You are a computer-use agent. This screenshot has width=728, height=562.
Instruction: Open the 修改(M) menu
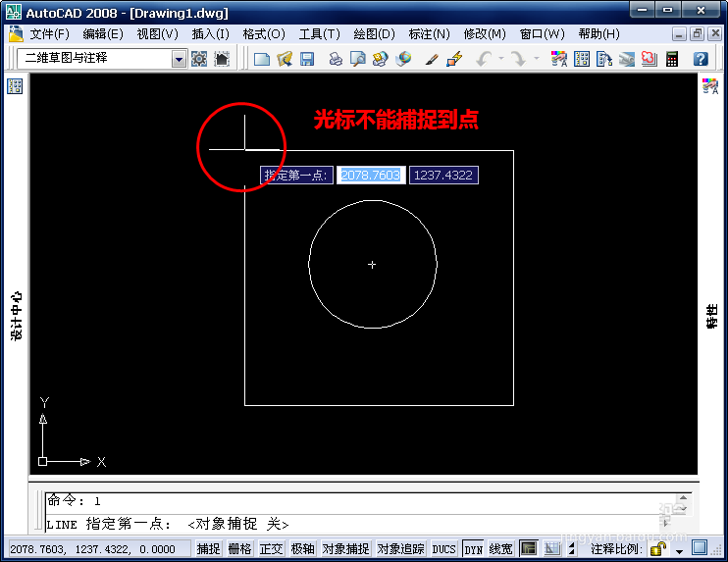[x=485, y=34]
